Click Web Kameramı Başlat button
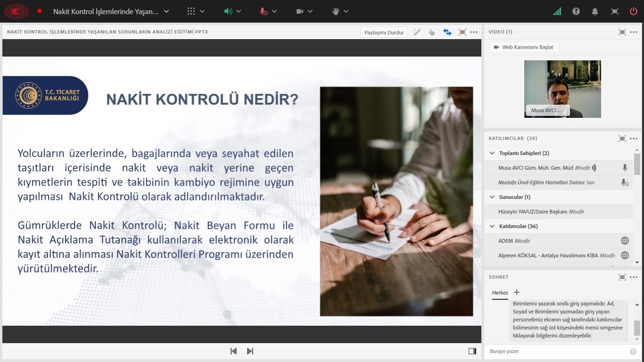 [x=524, y=47]
